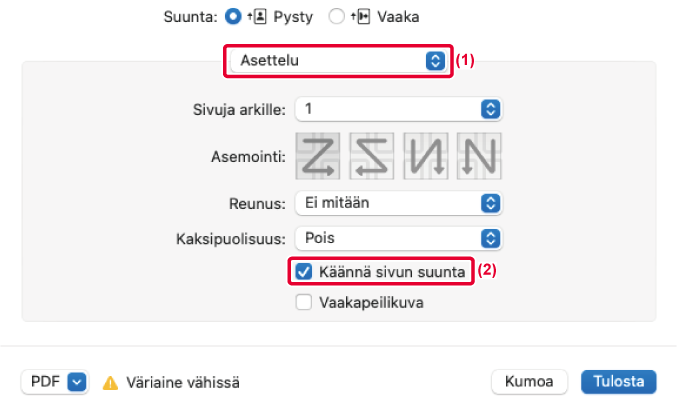Screen dimensions: 677x409
Task: Click the landscape orientation icon next to Vaaka
Action: coord(361,17)
